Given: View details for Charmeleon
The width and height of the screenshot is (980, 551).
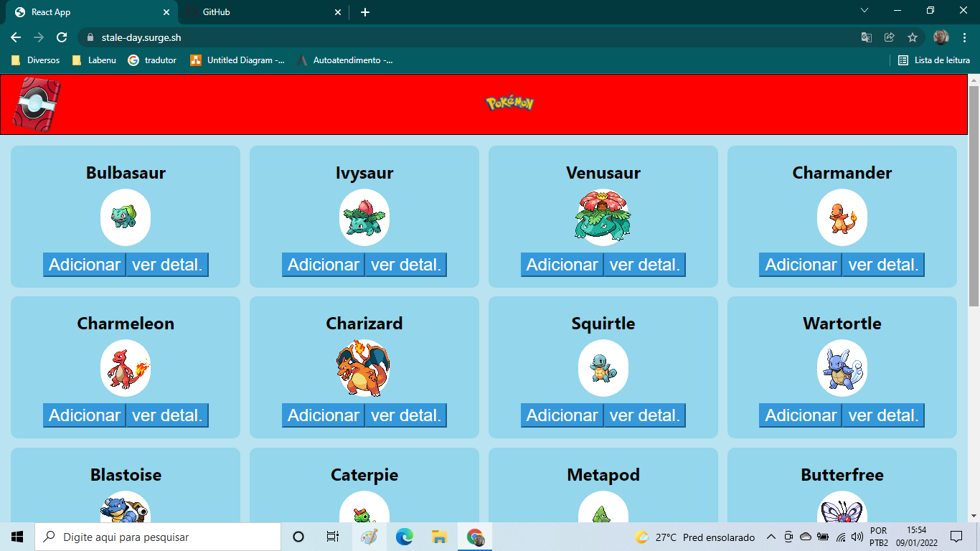Looking at the screenshot, I should pyautogui.click(x=167, y=415).
